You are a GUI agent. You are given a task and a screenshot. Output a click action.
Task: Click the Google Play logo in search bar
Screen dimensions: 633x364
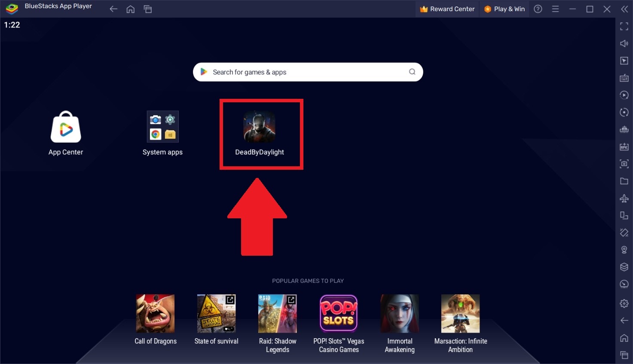(204, 72)
